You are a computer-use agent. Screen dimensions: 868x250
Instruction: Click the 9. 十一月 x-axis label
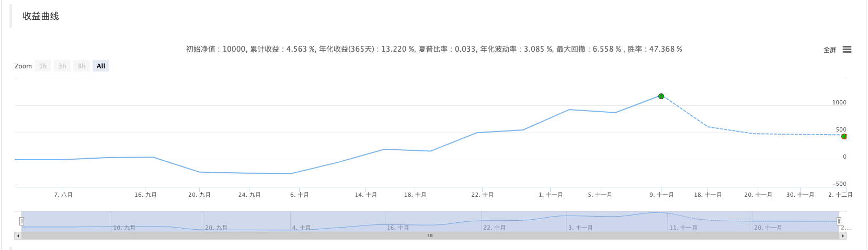tap(661, 195)
